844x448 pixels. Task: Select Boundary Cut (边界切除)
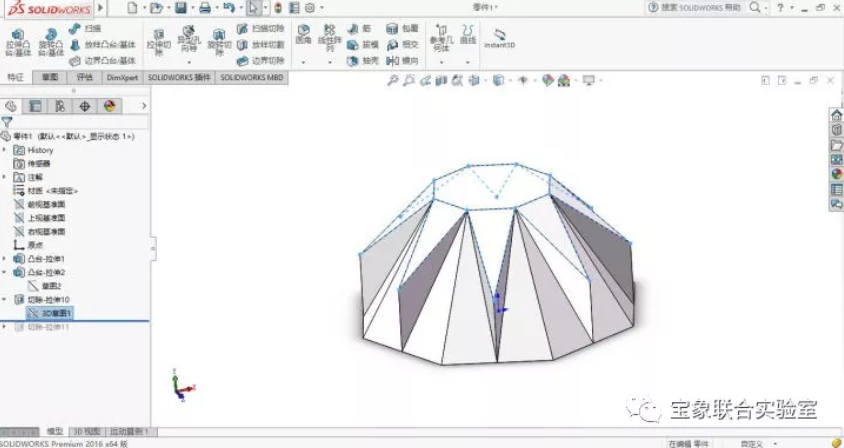261,61
